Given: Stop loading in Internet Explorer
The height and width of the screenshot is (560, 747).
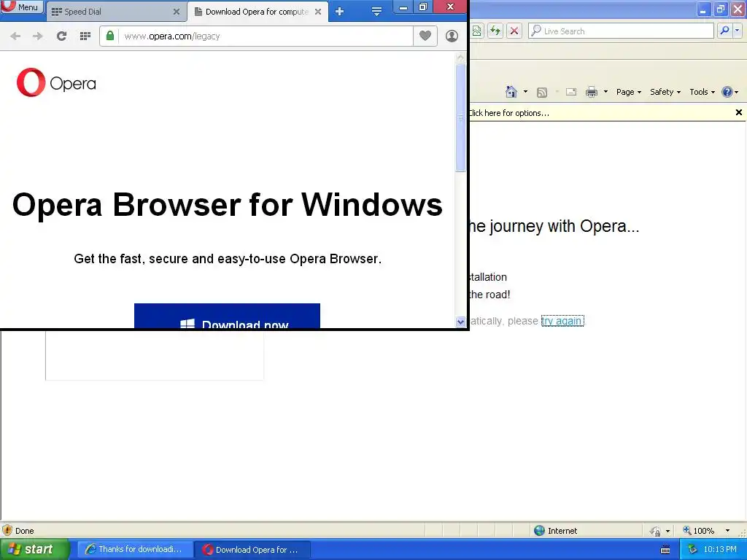Looking at the screenshot, I should 514,31.
